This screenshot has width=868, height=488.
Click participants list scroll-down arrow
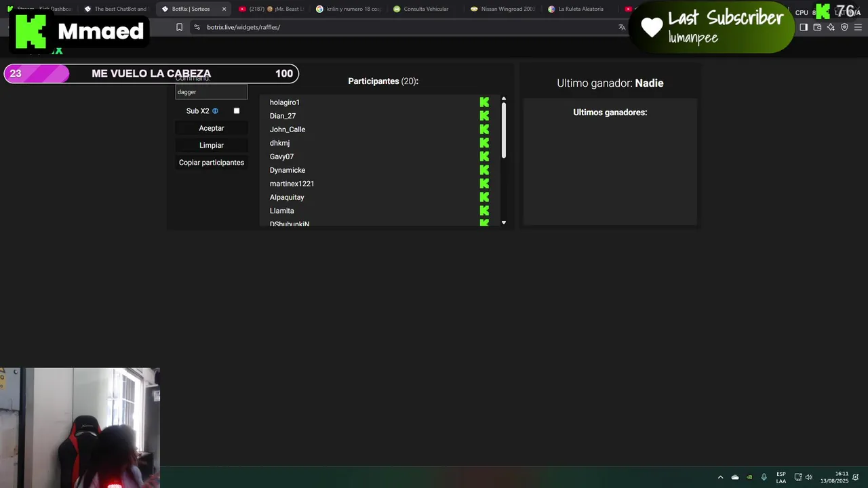(504, 222)
